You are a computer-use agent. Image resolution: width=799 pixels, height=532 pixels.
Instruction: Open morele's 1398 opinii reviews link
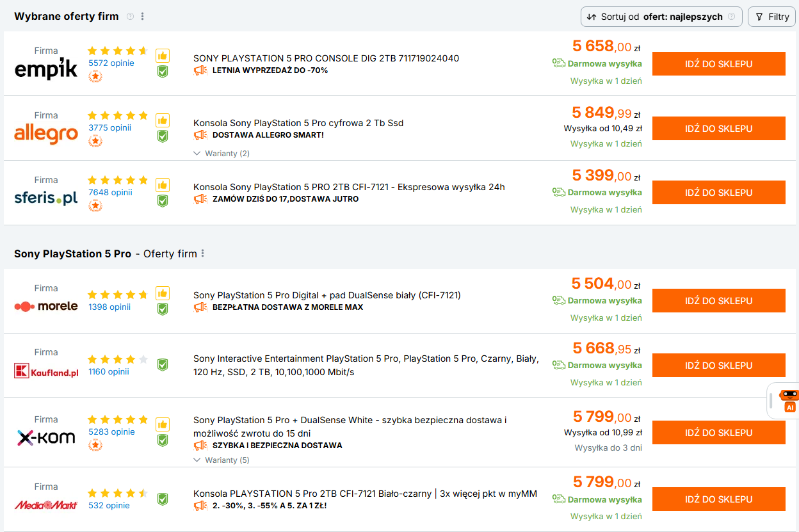point(109,307)
